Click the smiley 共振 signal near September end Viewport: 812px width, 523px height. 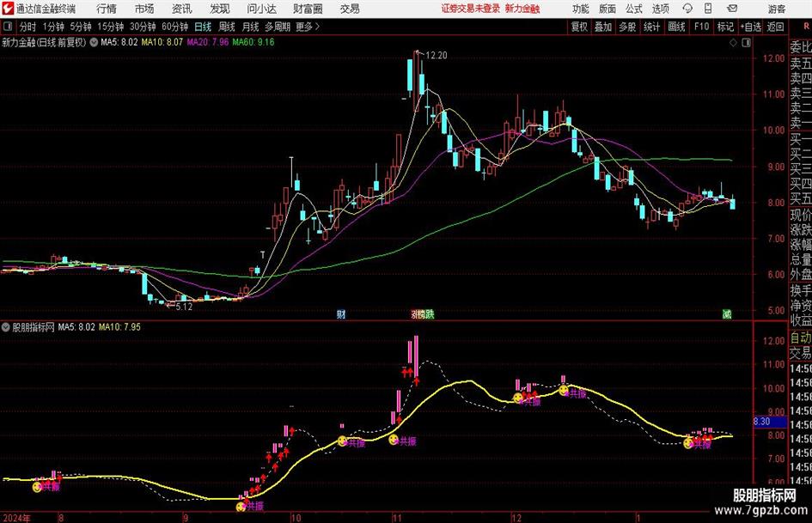pyautogui.click(x=241, y=506)
